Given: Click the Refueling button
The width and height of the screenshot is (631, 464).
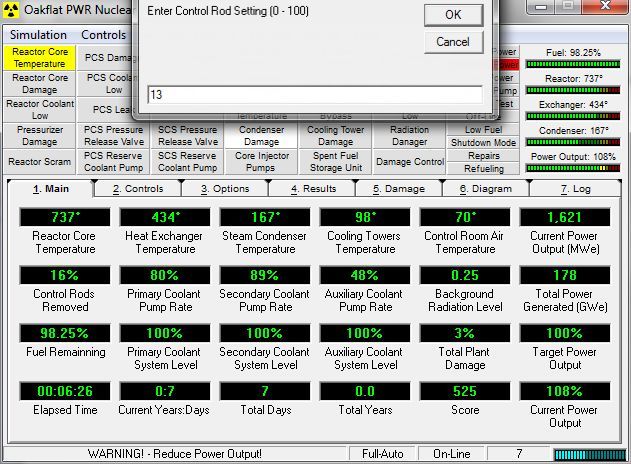Looking at the screenshot, I should point(483,169).
